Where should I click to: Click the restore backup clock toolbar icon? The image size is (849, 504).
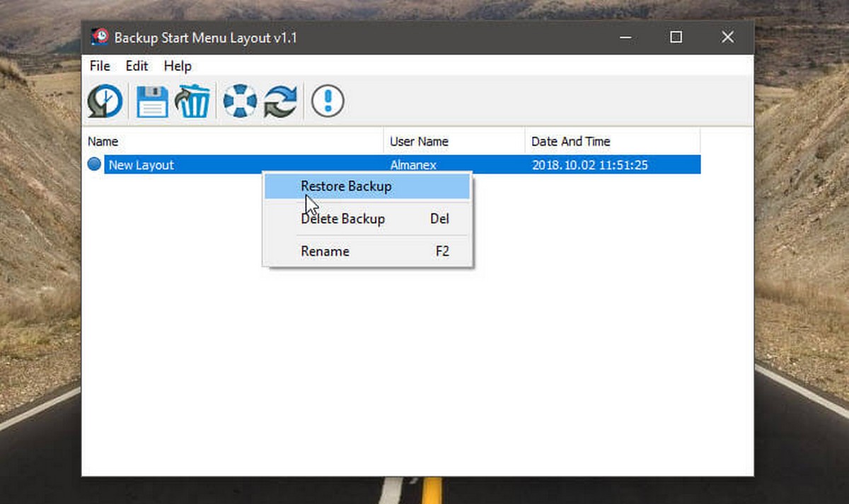click(105, 101)
